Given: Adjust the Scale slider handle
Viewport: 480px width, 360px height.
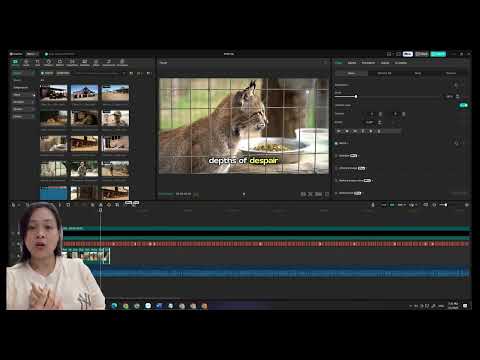Looking at the screenshot, I should pyautogui.click(x=356, y=97).
